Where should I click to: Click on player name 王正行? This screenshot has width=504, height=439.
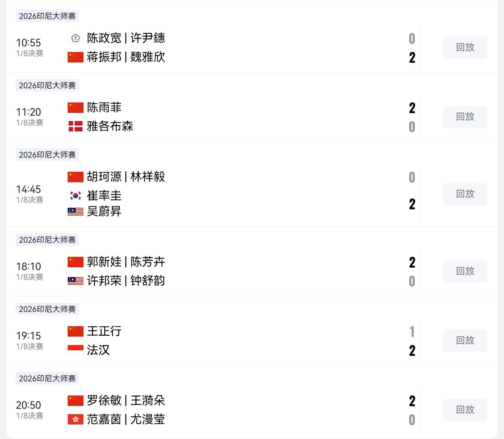click(104, 331)
